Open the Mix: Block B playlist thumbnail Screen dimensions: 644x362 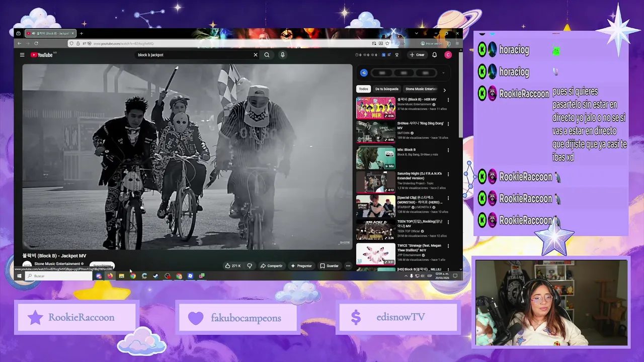(x=376, y=157)
